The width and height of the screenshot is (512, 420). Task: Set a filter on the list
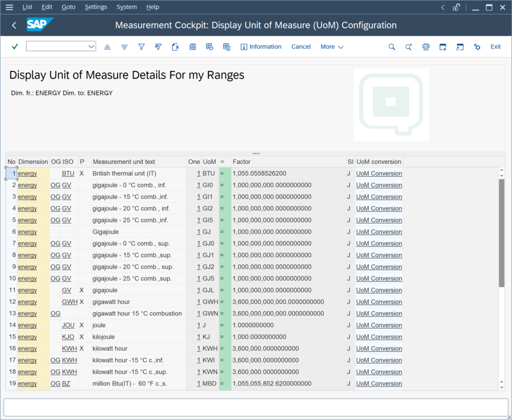[x=141, y=47]
